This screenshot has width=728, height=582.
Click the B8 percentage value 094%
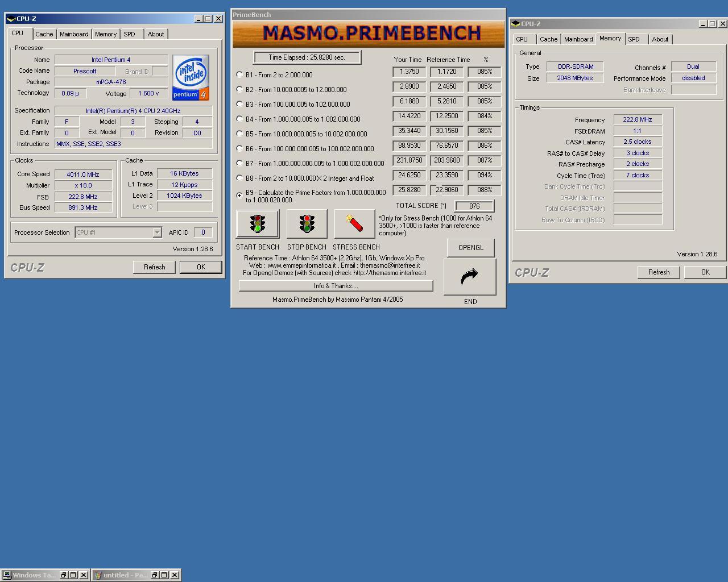(x=485, y=176)
